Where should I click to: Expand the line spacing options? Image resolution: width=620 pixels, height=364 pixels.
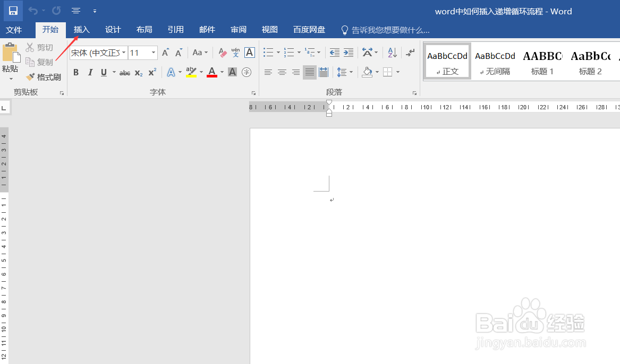point(351,72)
